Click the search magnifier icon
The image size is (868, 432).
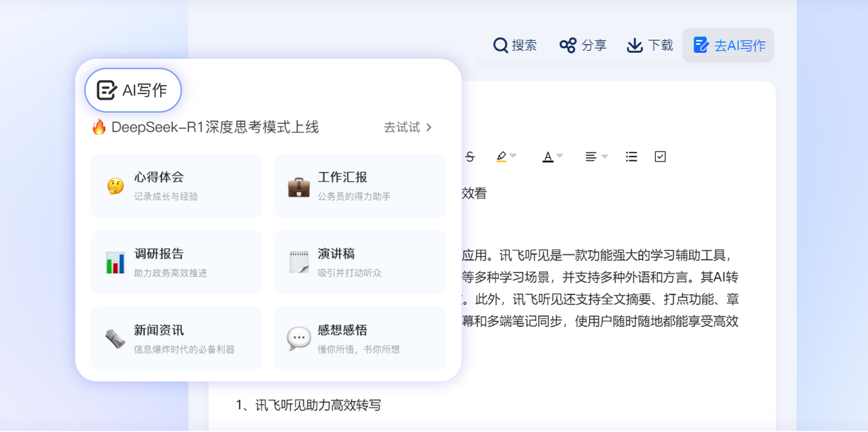point(500,45)
